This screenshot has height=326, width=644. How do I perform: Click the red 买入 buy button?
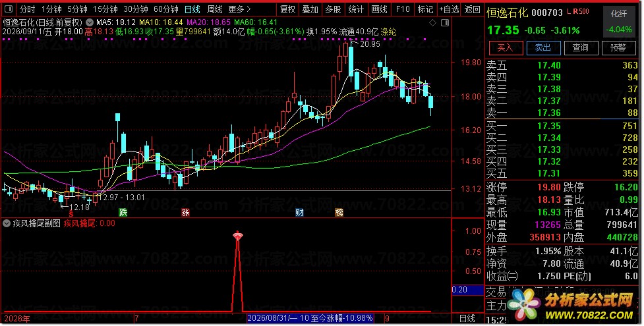coord(506,47)
